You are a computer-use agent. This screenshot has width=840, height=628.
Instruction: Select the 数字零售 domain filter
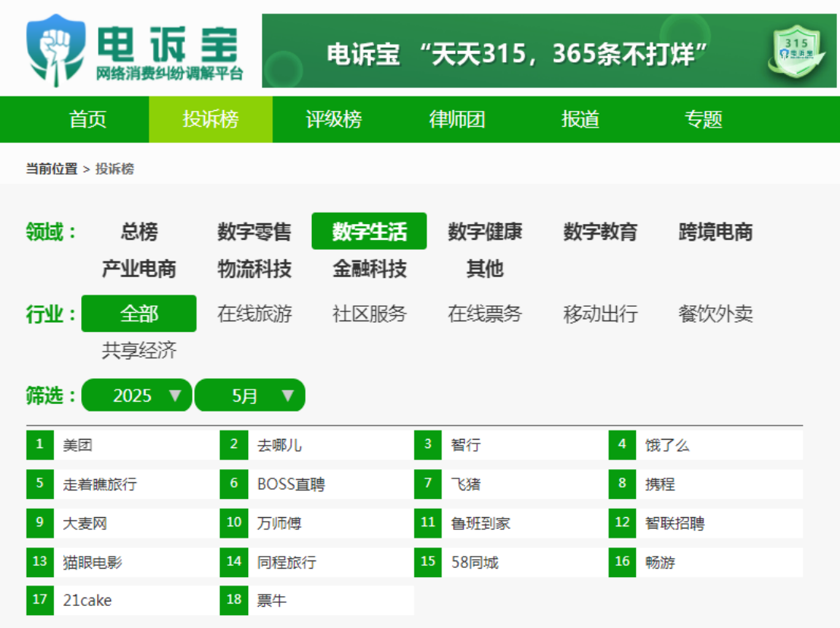click(x=254, y=232)
